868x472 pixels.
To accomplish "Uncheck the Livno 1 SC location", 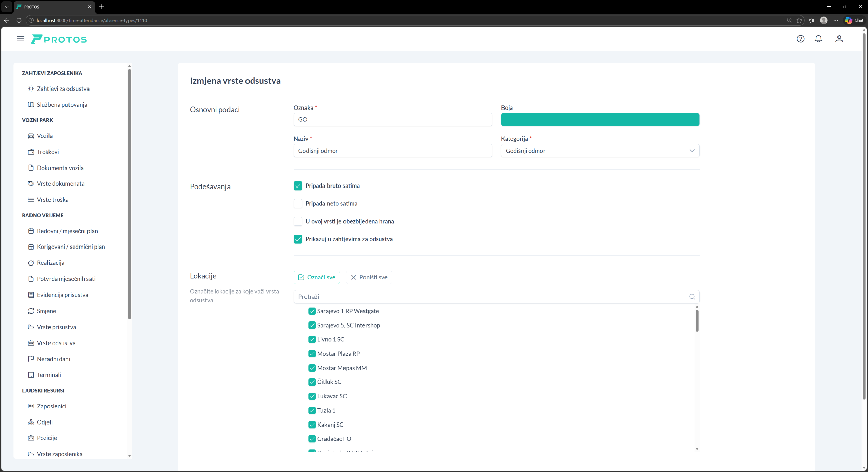I will [x=312, y=339].
